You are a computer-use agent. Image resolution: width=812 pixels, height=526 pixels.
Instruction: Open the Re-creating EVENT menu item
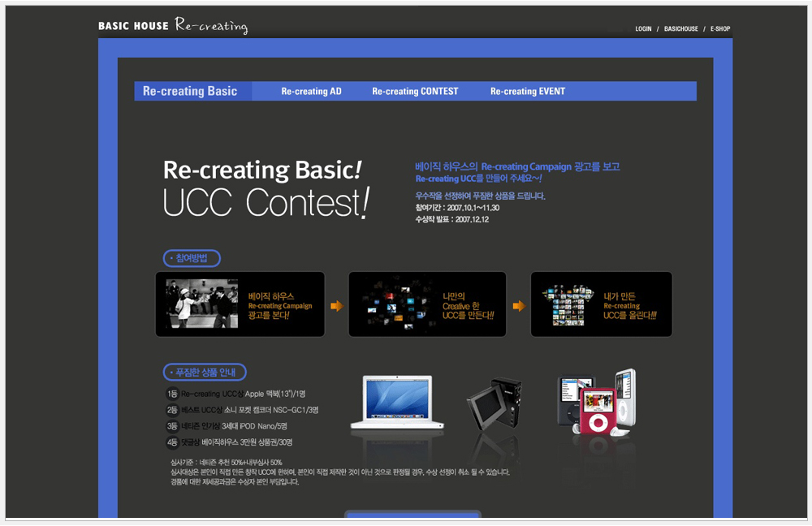[x=527, y=92]
